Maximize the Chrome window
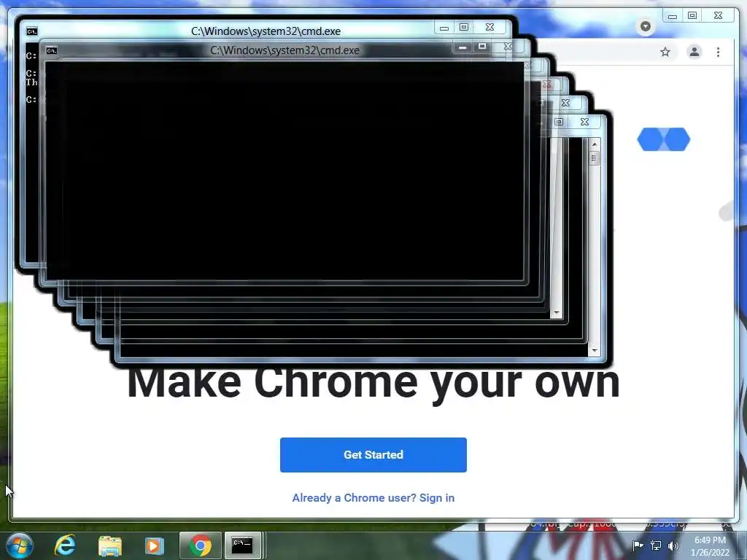The height and width of the screenshot is (560, 747). tap(692, 16)
